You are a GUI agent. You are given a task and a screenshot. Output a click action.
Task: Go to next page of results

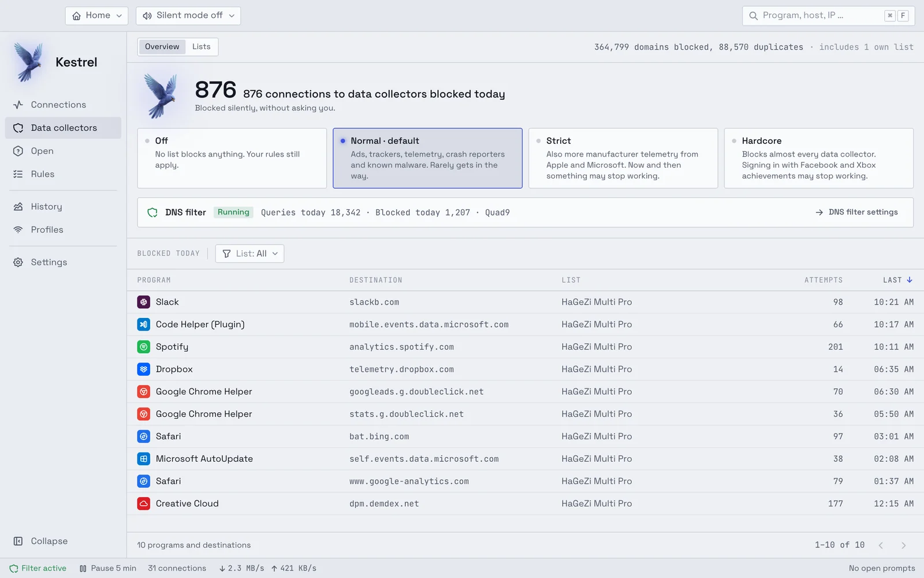(x=903, y=545)
